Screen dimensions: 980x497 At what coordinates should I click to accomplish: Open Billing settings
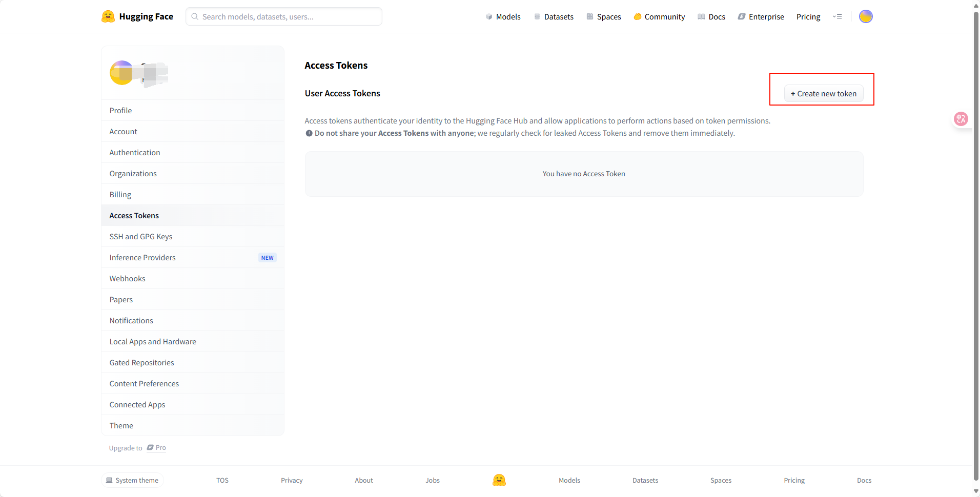[193, 194]
